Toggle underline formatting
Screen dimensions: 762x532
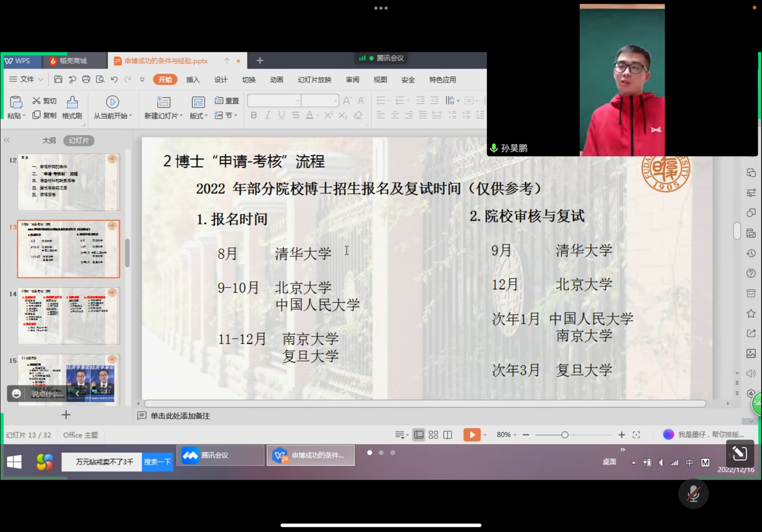[281, 115]
